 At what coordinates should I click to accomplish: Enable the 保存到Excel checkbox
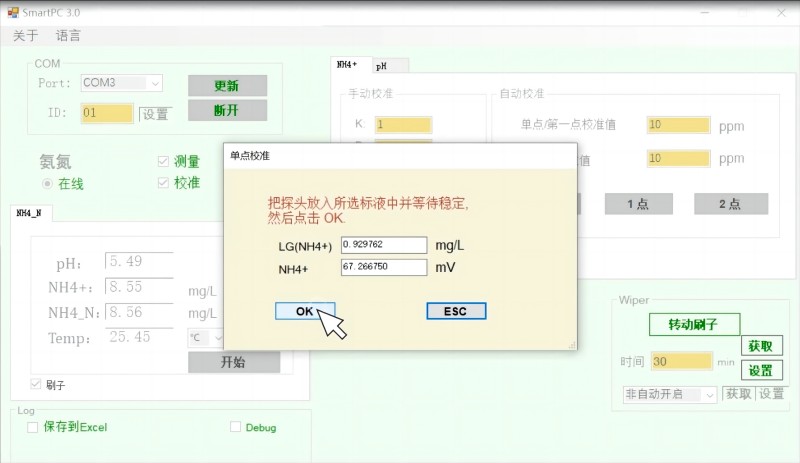(33, 427)
